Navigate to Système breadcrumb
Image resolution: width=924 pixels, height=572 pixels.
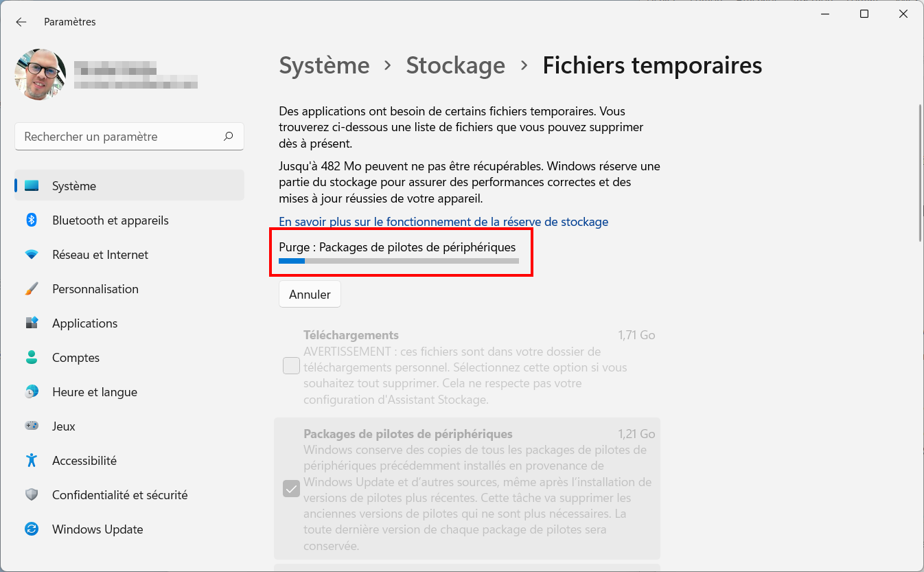click(324, 65)
